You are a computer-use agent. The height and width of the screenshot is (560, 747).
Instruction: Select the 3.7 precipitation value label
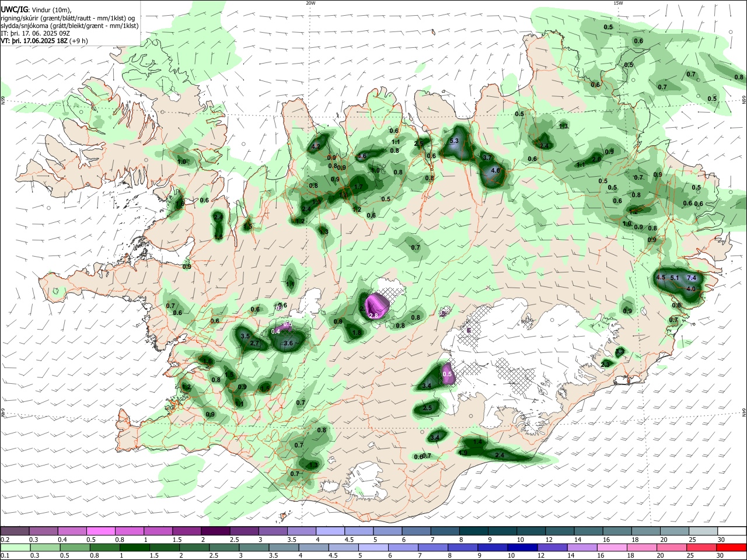coord(488,157)
